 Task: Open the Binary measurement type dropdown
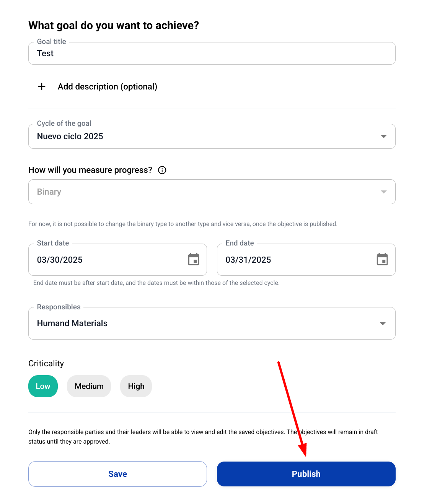pos(212,192)
